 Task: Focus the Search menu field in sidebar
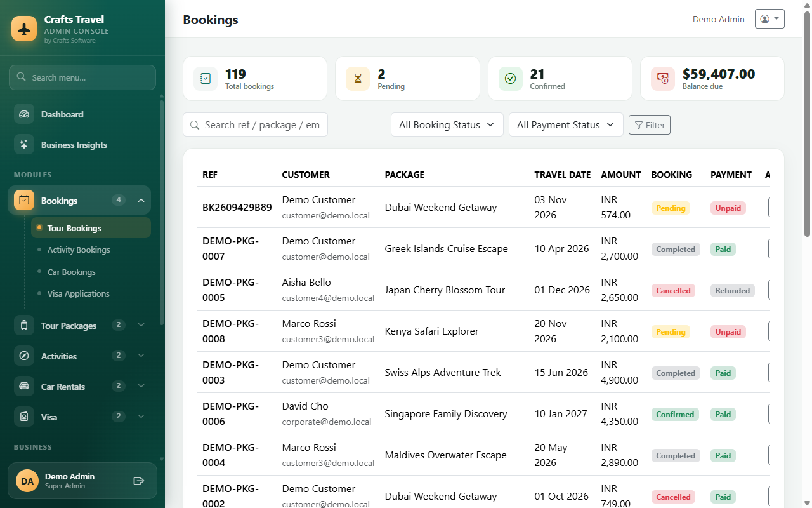[82, 77]
